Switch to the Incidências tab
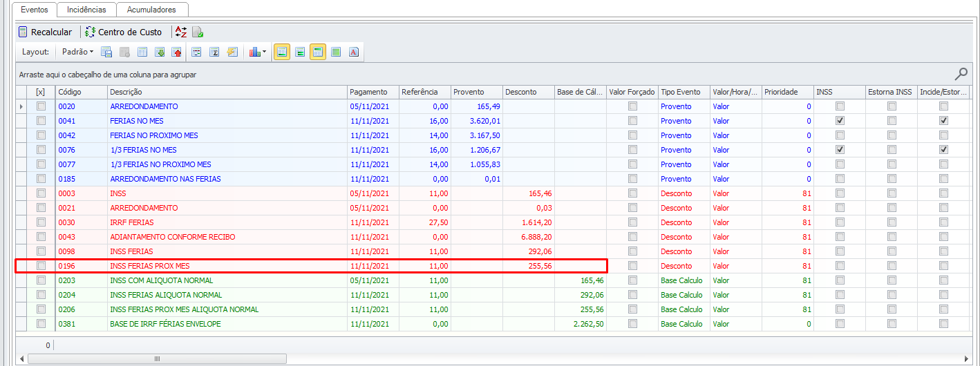This screenshot has height=366, width=980. pos(86,10)
